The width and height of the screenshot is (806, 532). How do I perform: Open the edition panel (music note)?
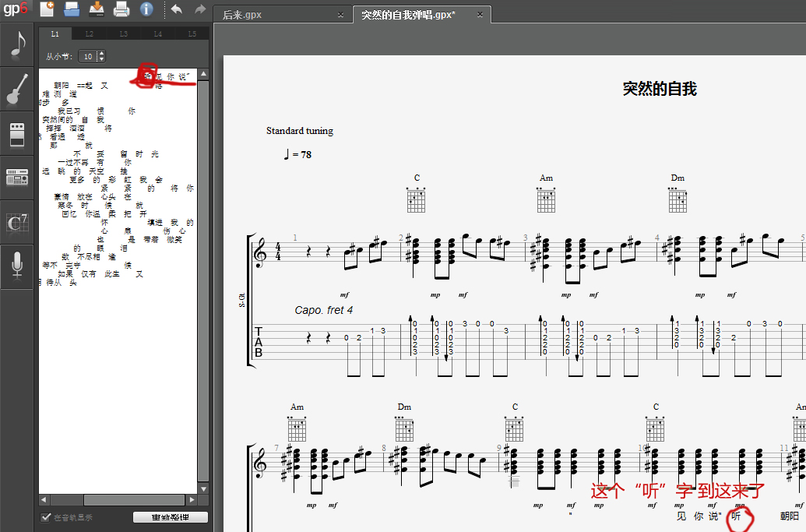pos(16,44)
